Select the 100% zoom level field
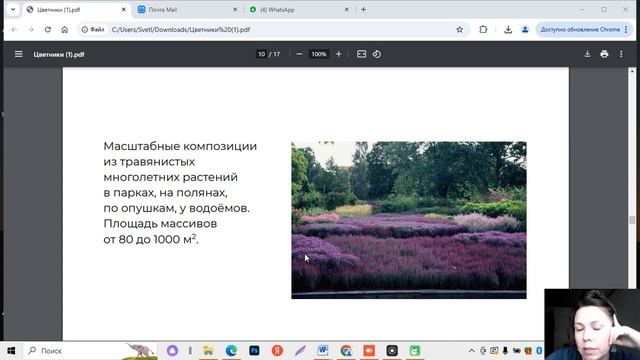The width and height of the screenshot is (640, 360). tap(319, 54)
